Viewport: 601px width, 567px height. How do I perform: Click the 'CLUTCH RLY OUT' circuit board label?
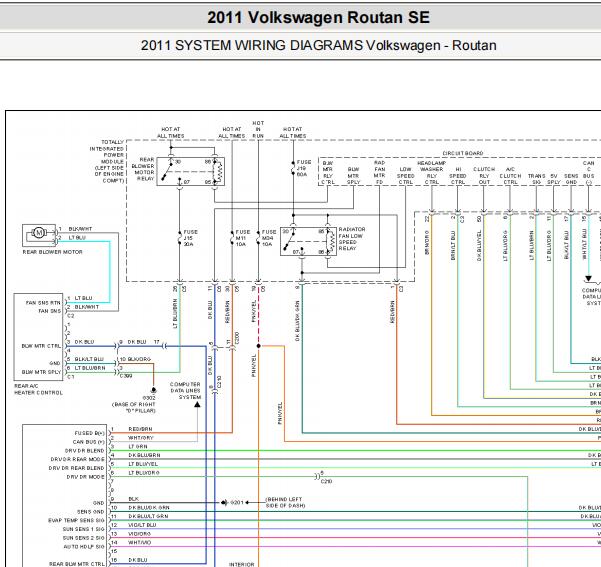pyautogui.click(x=484, y=176)
